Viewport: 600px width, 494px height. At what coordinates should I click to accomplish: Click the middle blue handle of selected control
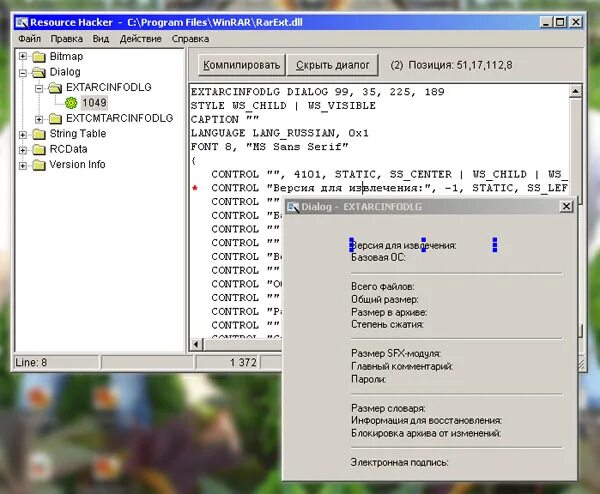coord(423,245)
